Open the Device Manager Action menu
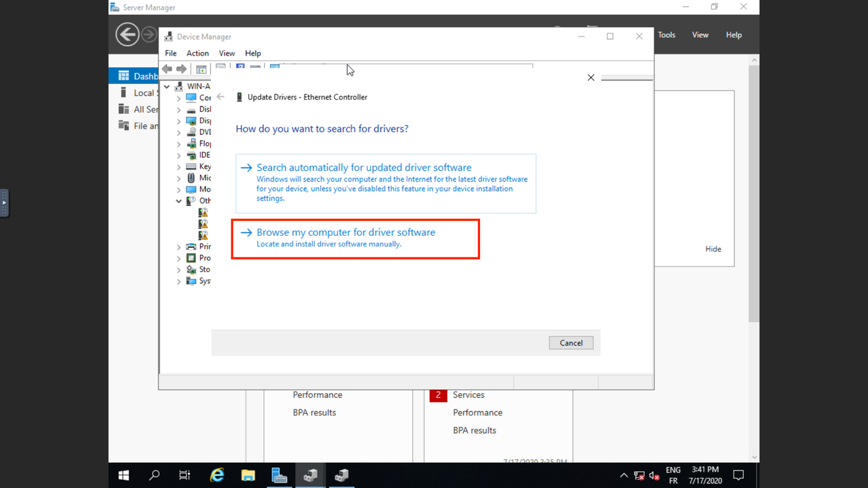Image resolution: width=868 pixels, height=488 pixels. click(197, 54)
